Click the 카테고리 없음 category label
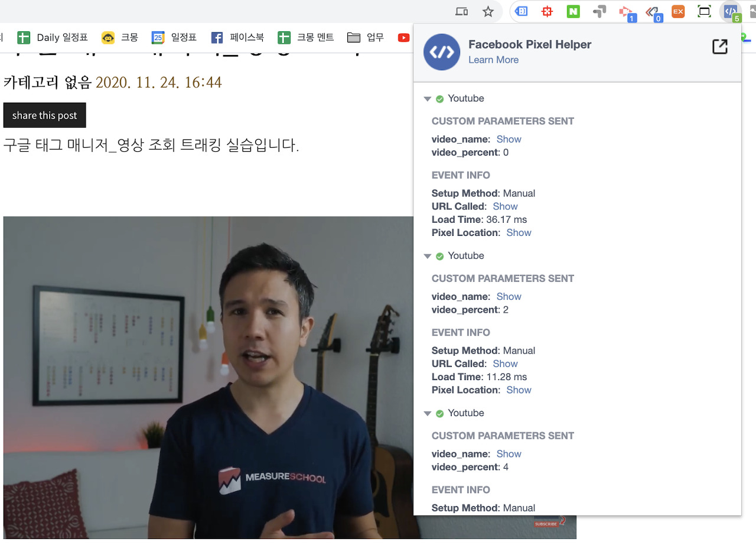This screenshot has height=558, width=756. pyautogui.click(x=48, y=82)
